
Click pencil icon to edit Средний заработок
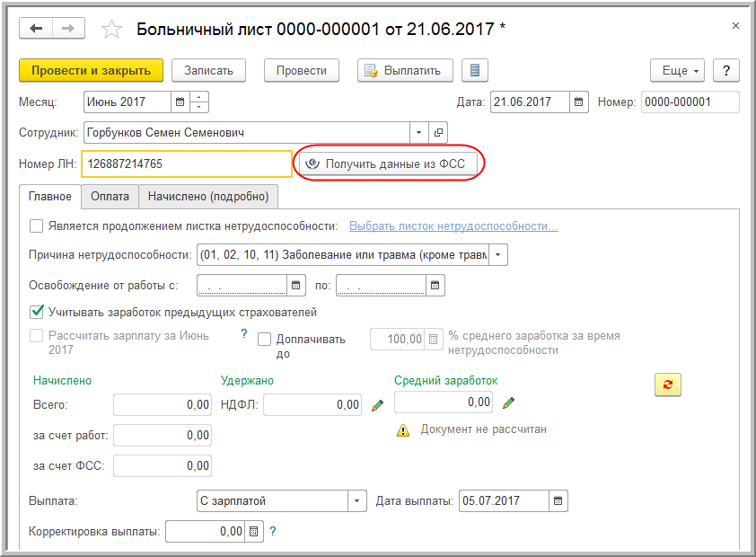tap(509, 402)
